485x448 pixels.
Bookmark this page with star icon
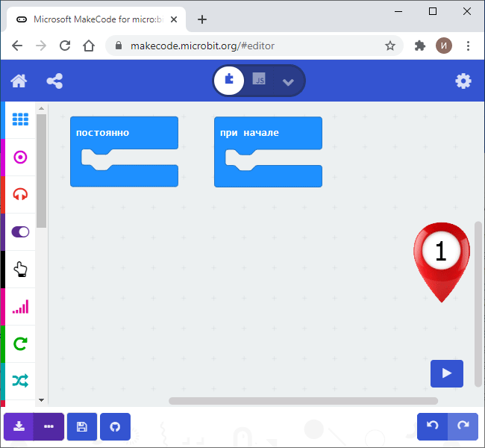(390, 46)
